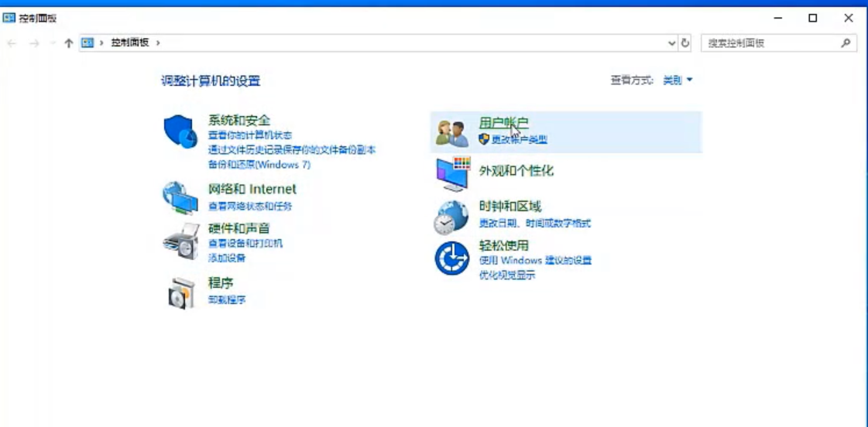
Task: Click the 搜索控制面板 search field
Action: point(770,43)
